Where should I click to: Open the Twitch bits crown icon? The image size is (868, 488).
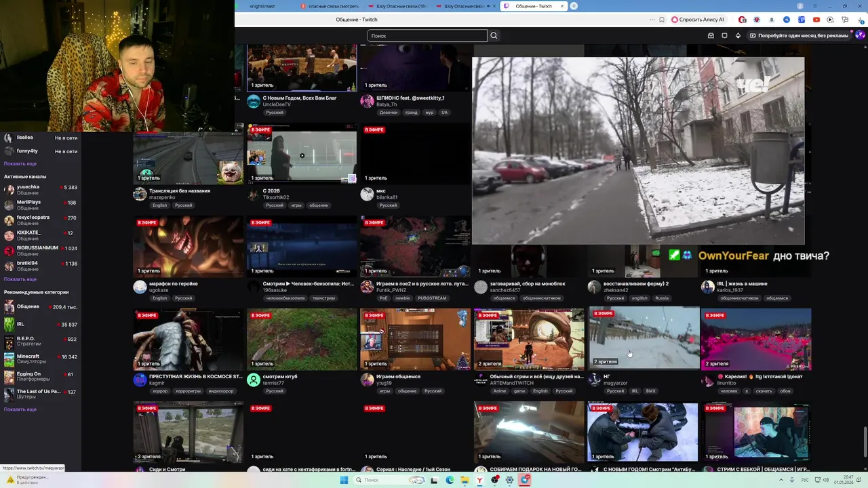(738, 35)
